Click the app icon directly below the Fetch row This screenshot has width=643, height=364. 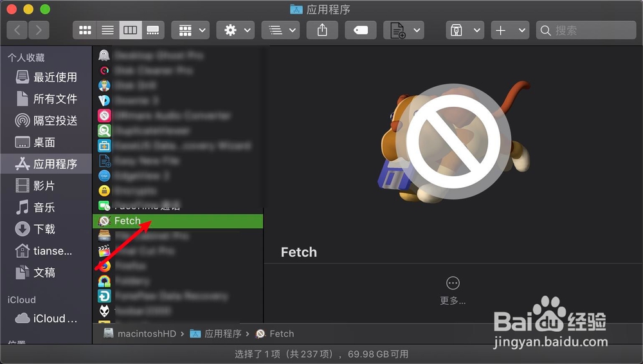click(104, 236)
